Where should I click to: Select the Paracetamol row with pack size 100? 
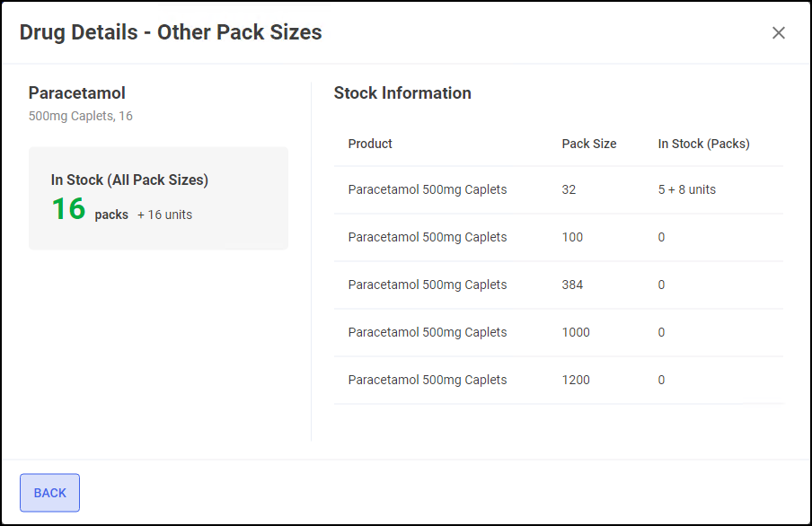pyautogui.click(x=428, y=237)
